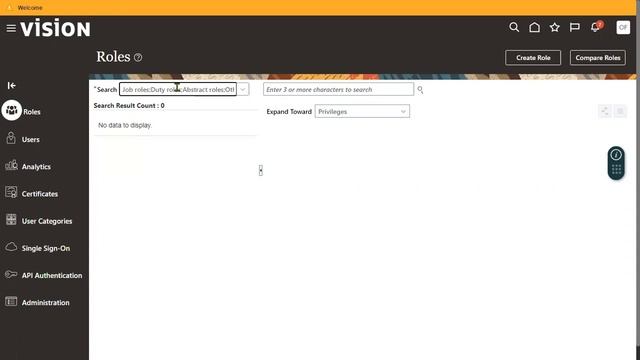Viewport: 640px width, 360px height.
Task: Click 'No data to display.' text
Action: click(x=125, y=125)
